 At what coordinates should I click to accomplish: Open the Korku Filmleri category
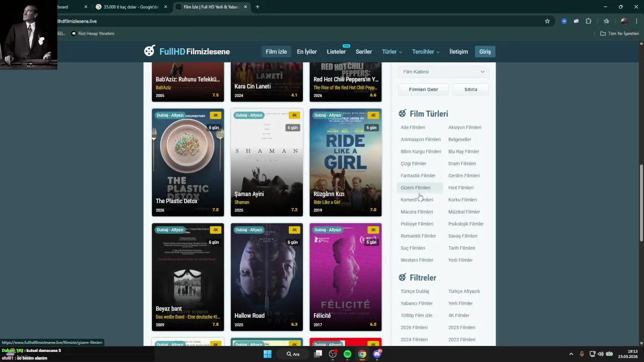coord(462,200)
